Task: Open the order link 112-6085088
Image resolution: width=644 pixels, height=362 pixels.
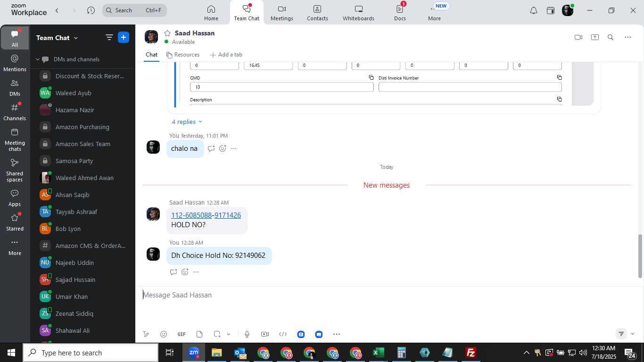Action: pyautogui.click(x=191, y=215)
